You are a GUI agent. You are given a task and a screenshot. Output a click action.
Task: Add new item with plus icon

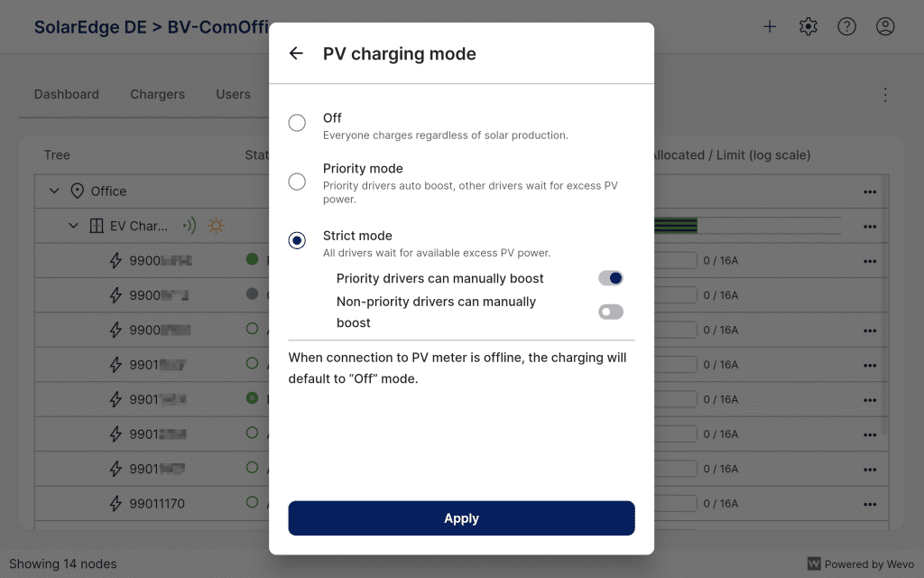[x=770, y=26]
